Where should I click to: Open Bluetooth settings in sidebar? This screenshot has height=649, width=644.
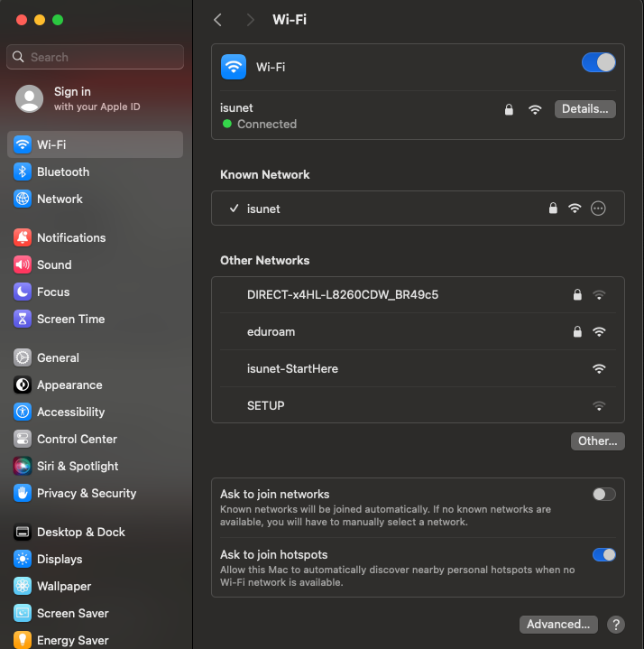click(x=95, y=172)
